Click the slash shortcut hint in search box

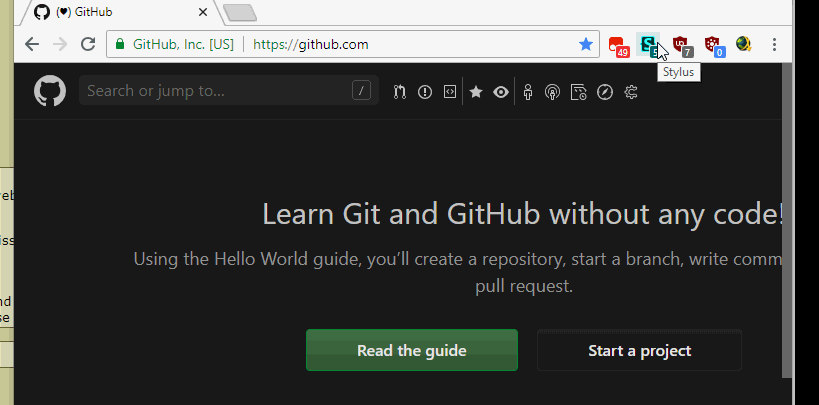pos(361,90)
